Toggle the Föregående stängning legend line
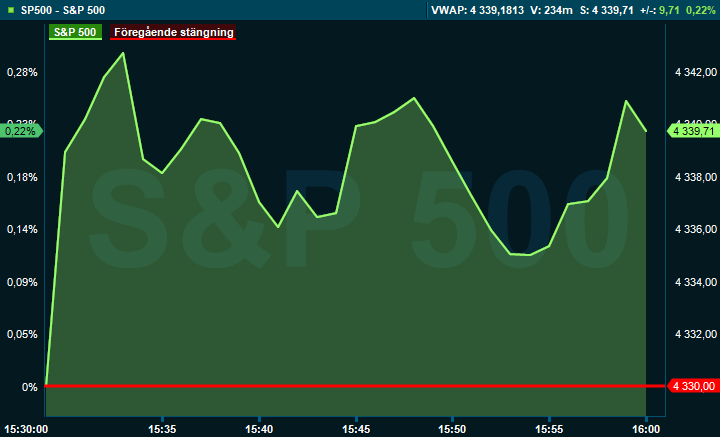720x437 pixels. (x=173, y=32)
